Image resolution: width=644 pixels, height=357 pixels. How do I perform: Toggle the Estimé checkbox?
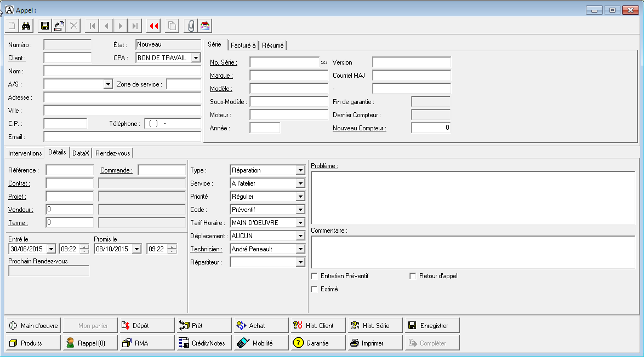point(315,289)
